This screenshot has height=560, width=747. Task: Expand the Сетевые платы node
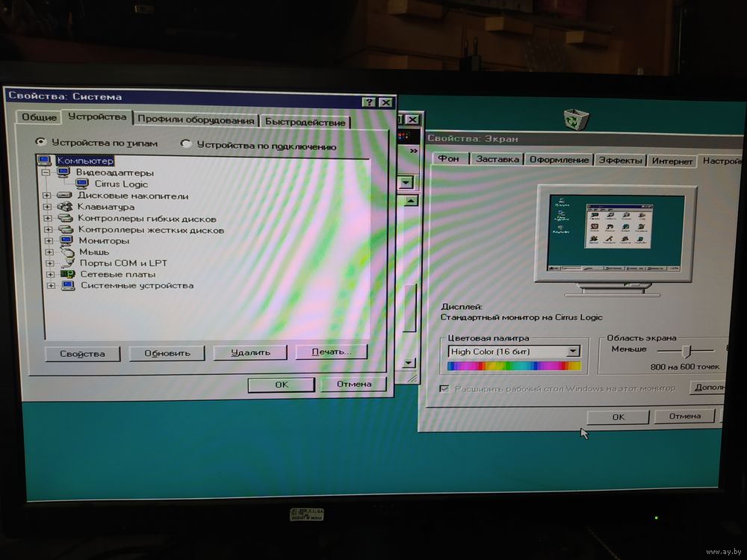click(x=50, y=274)
